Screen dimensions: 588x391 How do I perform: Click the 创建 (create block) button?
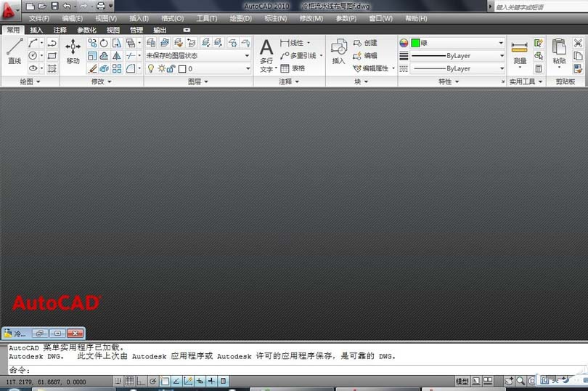(x=365, y=43)
